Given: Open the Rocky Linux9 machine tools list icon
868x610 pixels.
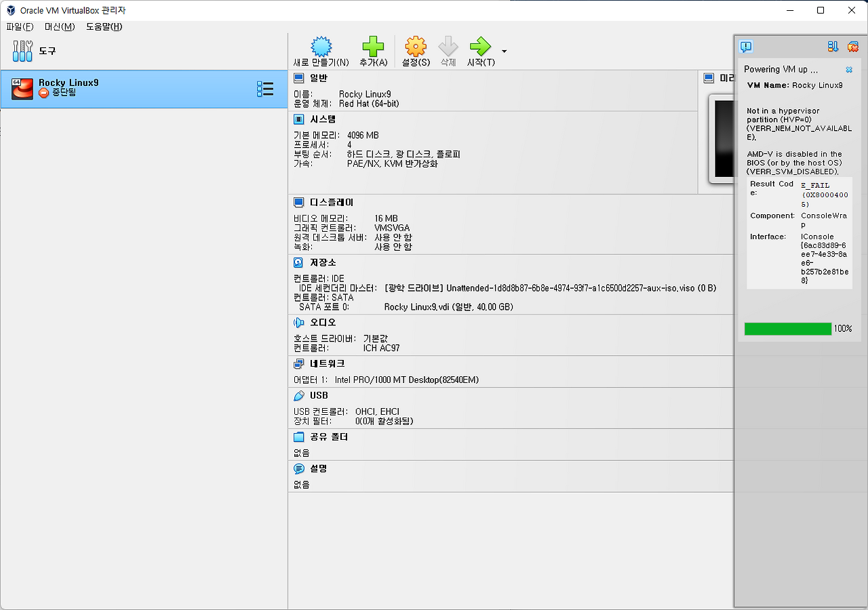Looking at the screenshot, I should (x=265, y=89).
